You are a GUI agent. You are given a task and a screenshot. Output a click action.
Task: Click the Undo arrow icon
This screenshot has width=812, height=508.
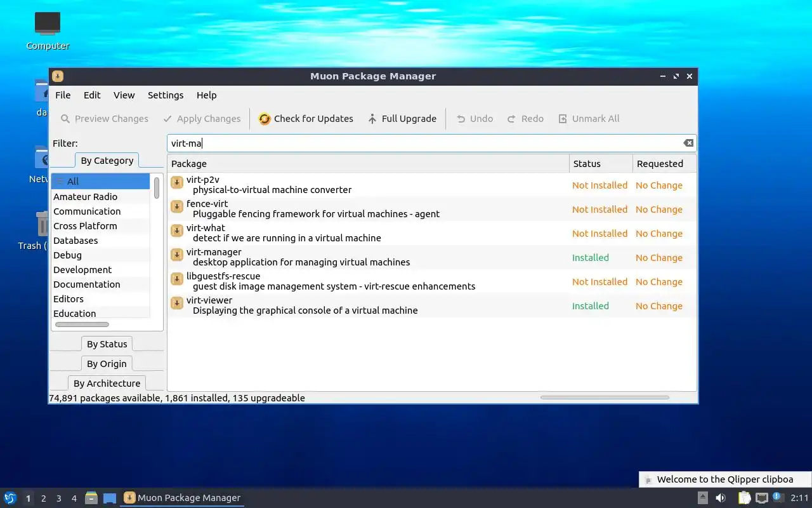461,119
